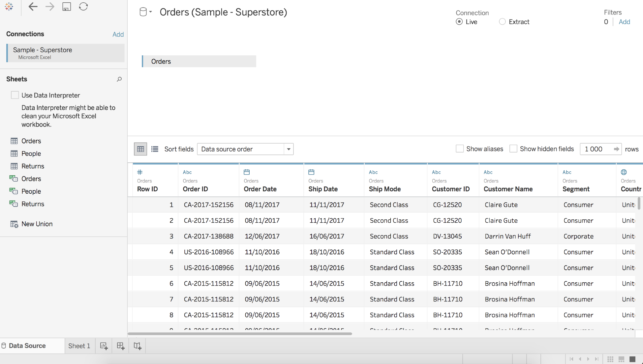Image resolution: width=643 pixels, height=364 pixels.
Task: Toggle Show aliases checkbox
Action: (x=460, y=149)
